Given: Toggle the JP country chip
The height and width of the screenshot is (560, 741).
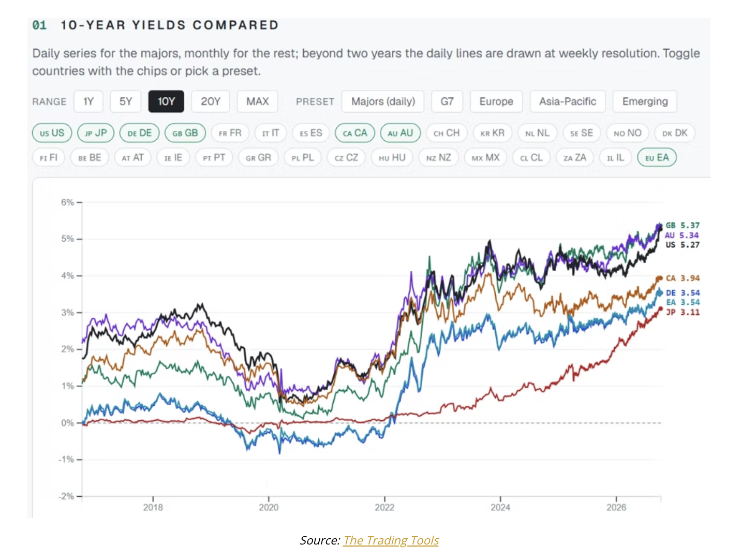Looking at the screenshot, I should [x=96, y=133].
